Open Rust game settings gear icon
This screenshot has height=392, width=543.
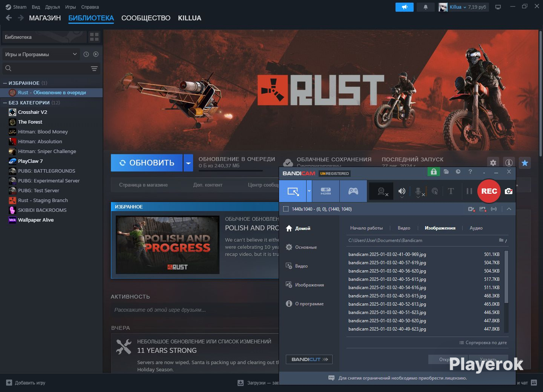(x=493, y=163)
